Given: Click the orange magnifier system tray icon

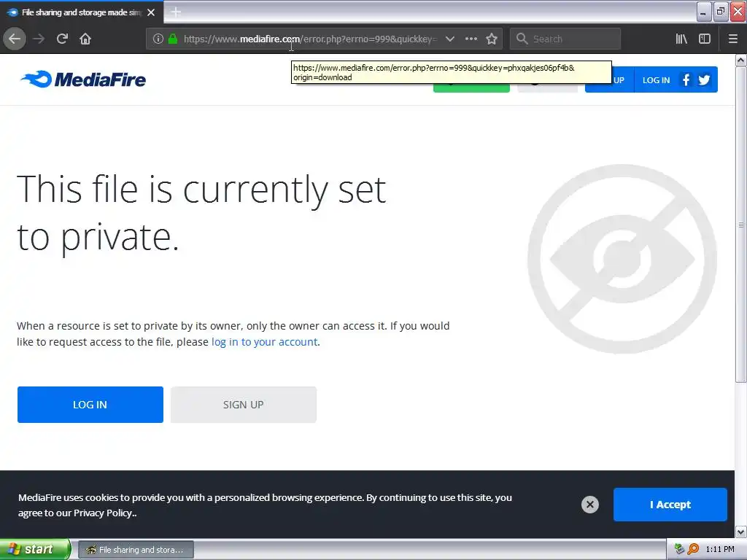Looking at the screenshot, I should [693, 549].
